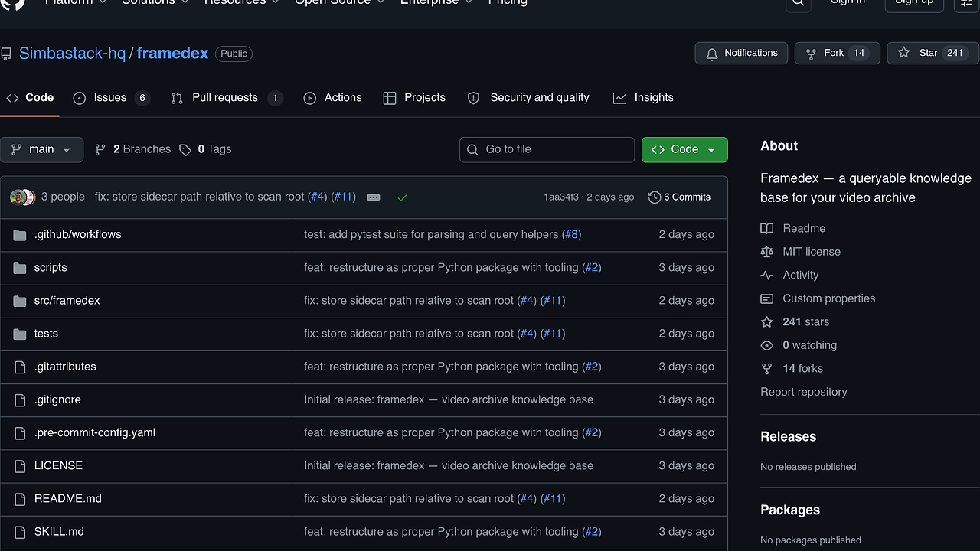Image resolution: width=980 pixels, height=551 pixels.
Task: Click the scale icon beside MIT license
Action: pyautogui.click(x=767, y=252)
